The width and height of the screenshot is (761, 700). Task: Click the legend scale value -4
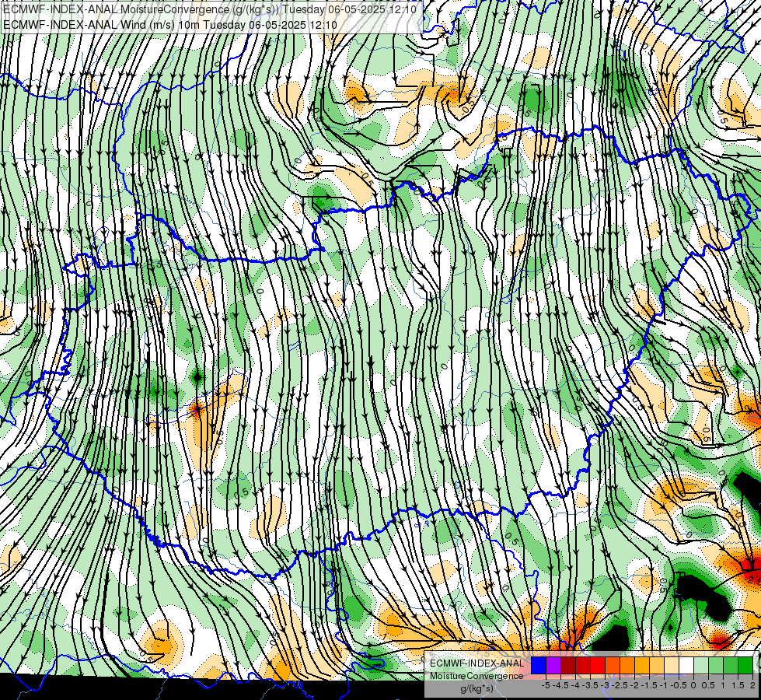pos(575,685)
